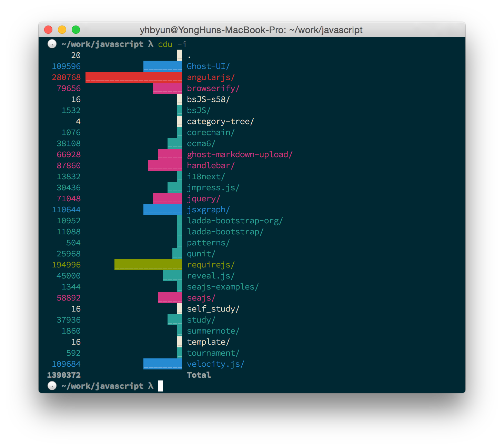Click the clock icon on first prompt line

click(x=52, y=44)
